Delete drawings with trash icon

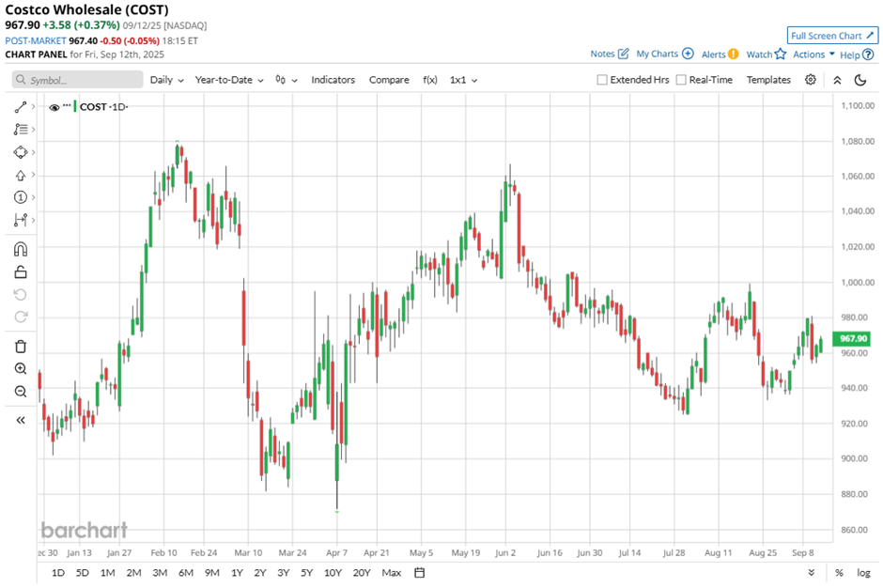[x=21, y=347]
